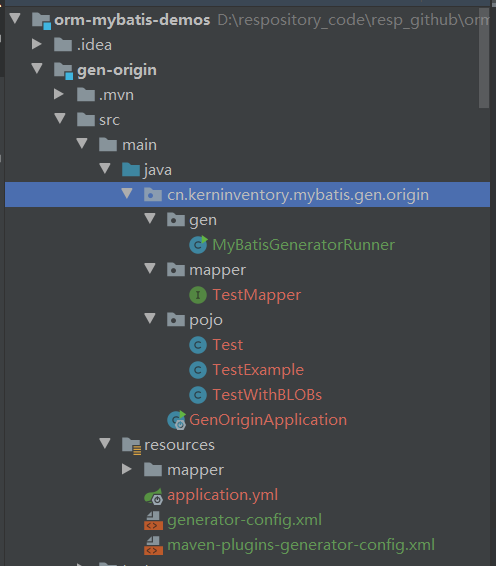Image resolution: width=496 pixels, height=566 pixels.
Task: Click the mapper folder icon under resources
Action: pyautogui.click(x=153, y=470)
